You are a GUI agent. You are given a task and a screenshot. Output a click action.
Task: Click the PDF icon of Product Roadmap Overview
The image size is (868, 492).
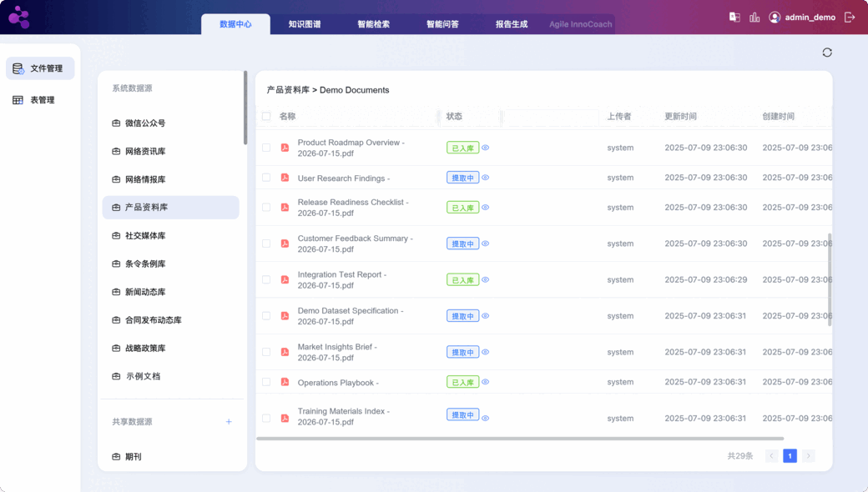pyautogui.click(x=285, y=148)
